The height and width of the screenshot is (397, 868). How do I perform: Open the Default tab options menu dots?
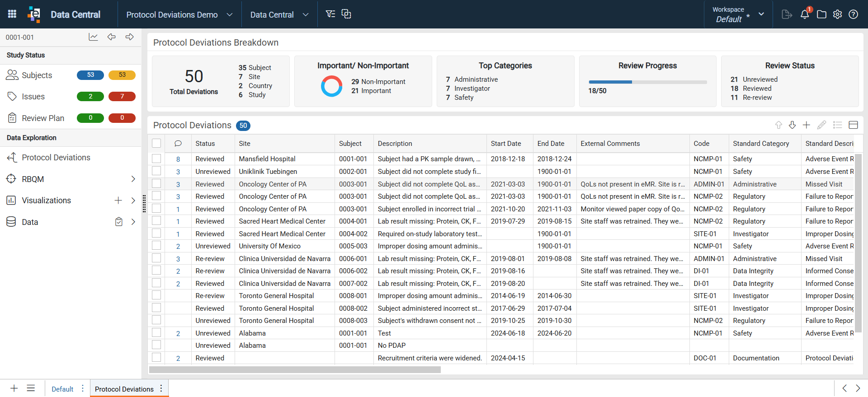83,388
